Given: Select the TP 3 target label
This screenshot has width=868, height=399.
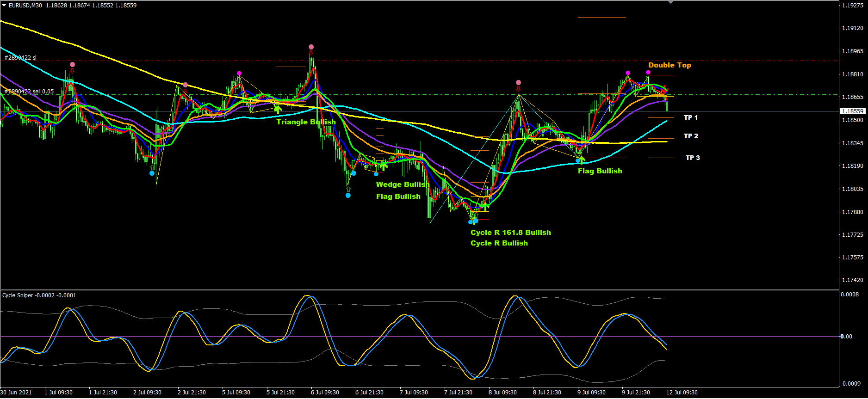Looking at the screenshot, I should click(x=693, y=158).
